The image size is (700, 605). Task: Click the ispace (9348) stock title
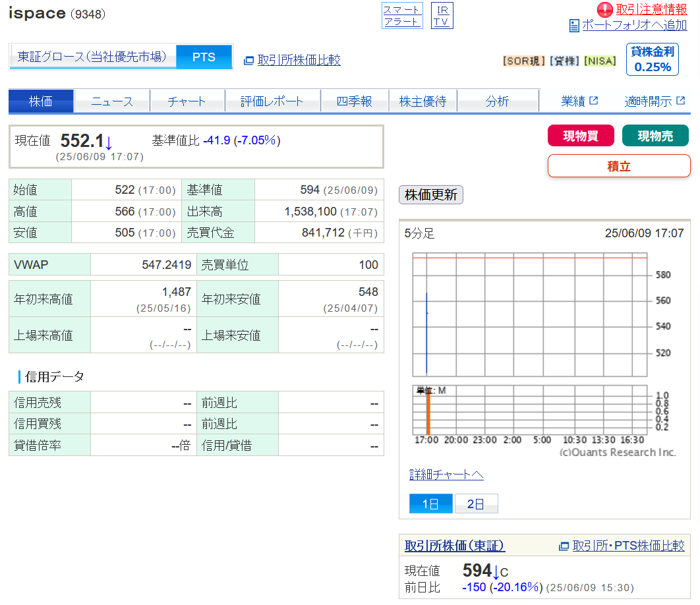pyautogui.click(x=57, y=13)
